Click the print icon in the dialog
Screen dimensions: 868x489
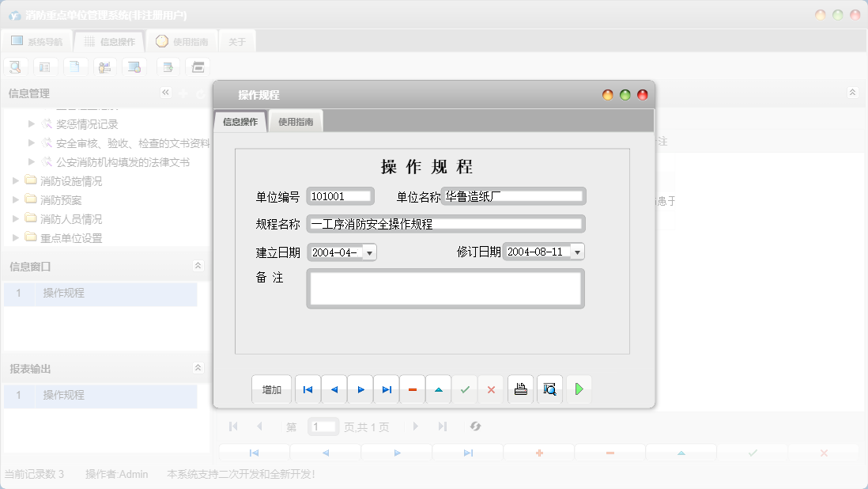[x=520, y=389]
